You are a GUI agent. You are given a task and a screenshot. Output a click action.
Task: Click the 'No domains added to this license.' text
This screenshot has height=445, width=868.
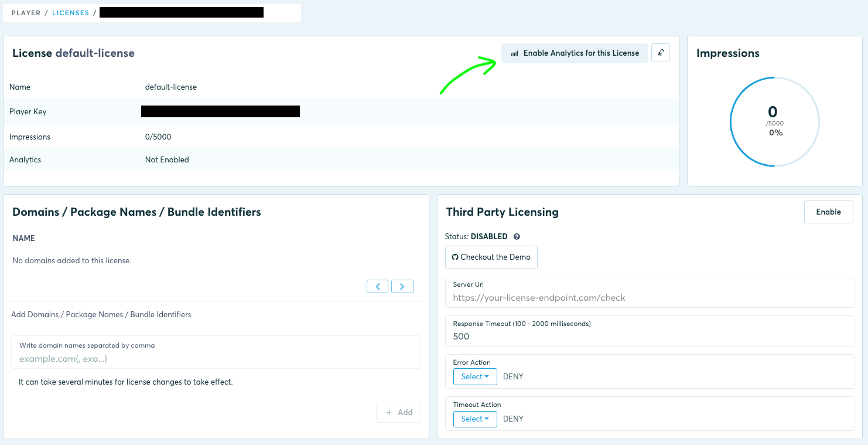point(72,260)
